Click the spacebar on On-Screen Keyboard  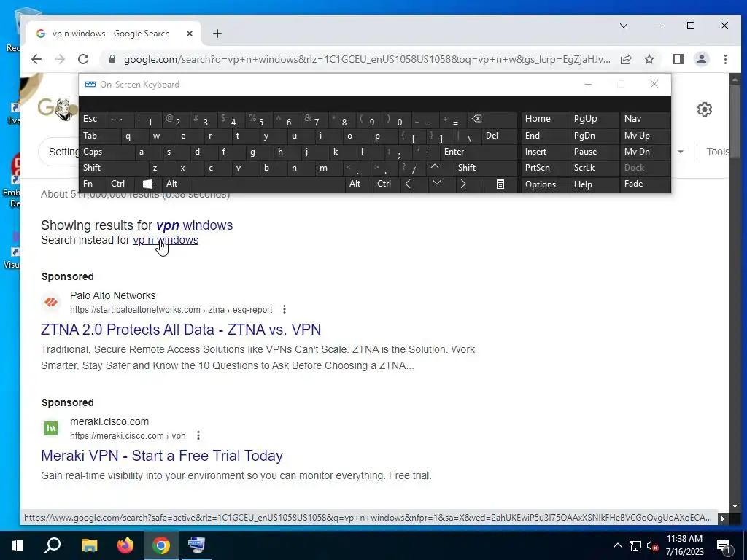coord(268,184)
